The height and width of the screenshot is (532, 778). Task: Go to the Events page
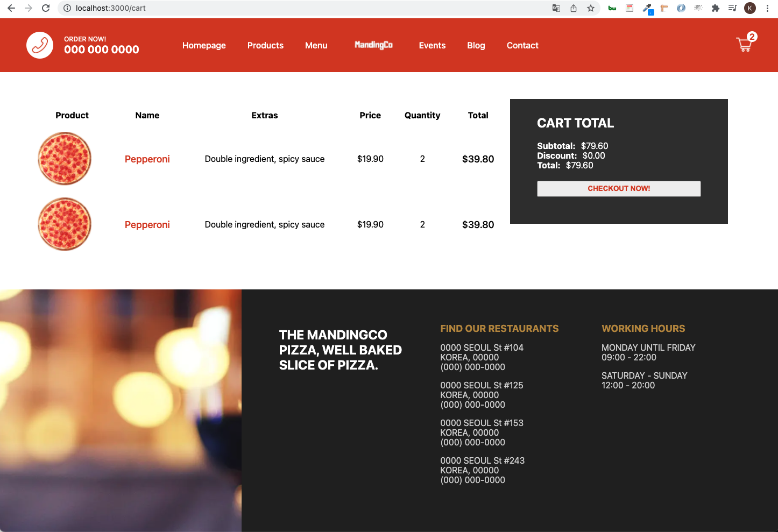click(x=432, y=45)
